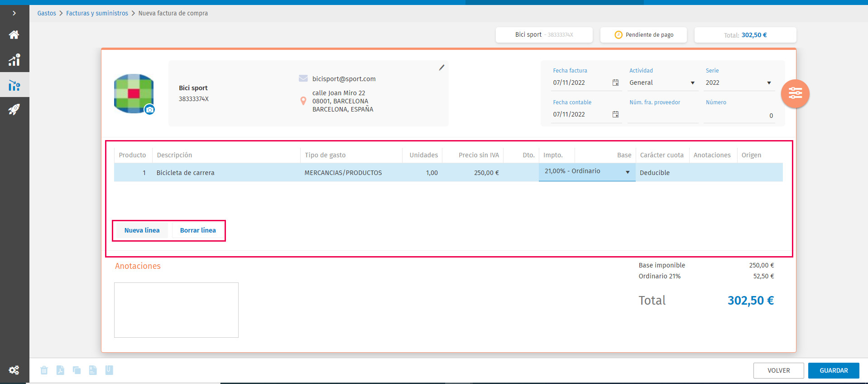The image size is (868, 384).
Task: Attach a file with the paperclip icon
Action: [x=109, y=370]
